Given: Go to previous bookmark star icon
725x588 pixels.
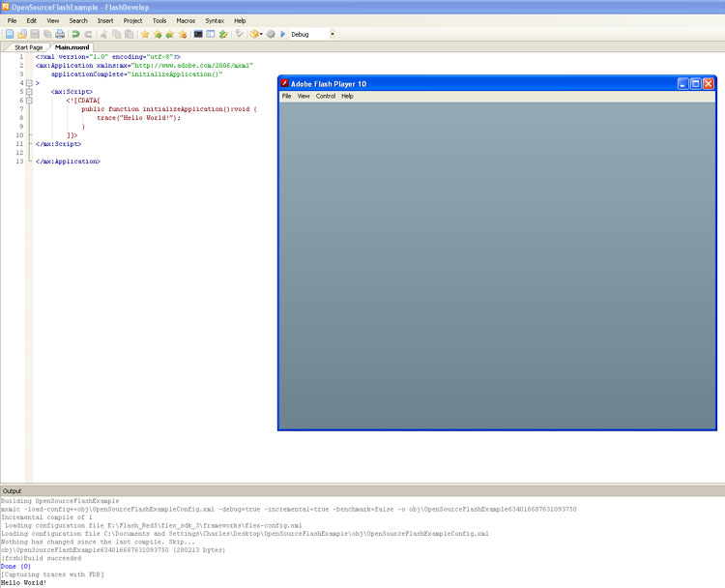Looking at the screenshot, I should pyautogui.click(x=170, y=34).
